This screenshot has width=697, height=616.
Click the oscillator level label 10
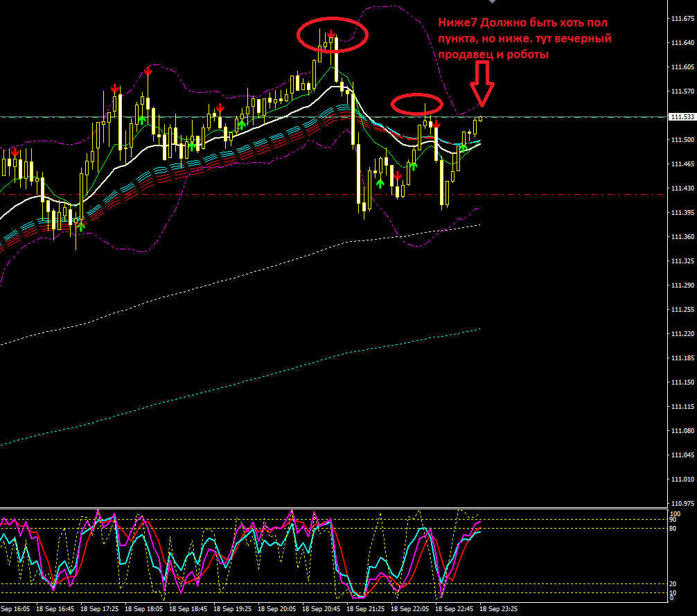point(673,593)
